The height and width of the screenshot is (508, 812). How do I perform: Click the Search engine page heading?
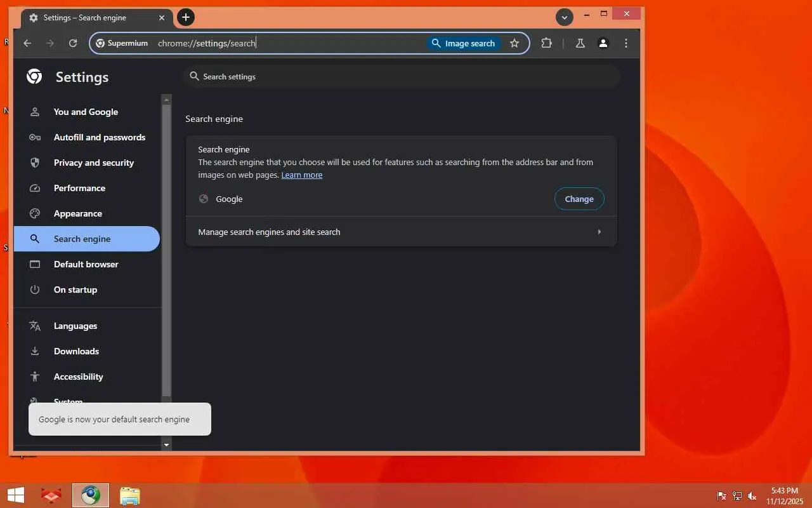click(x=214, y=119)
